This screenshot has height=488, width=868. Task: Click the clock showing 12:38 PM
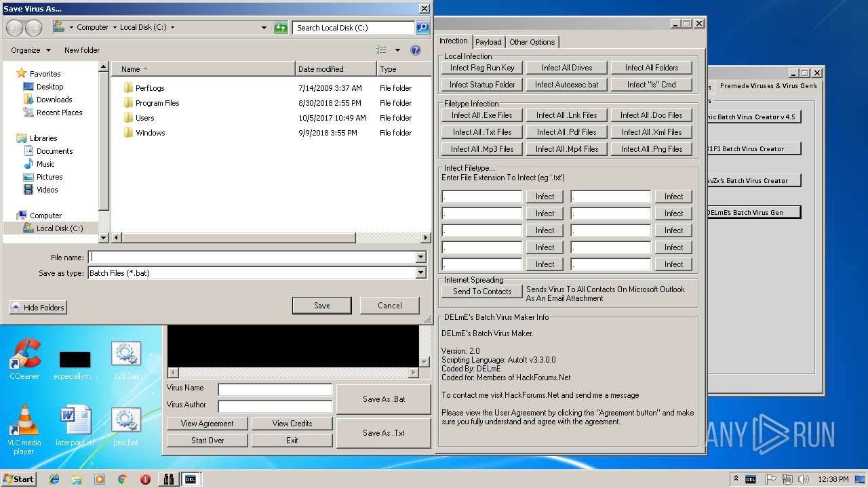pos(833,479)
